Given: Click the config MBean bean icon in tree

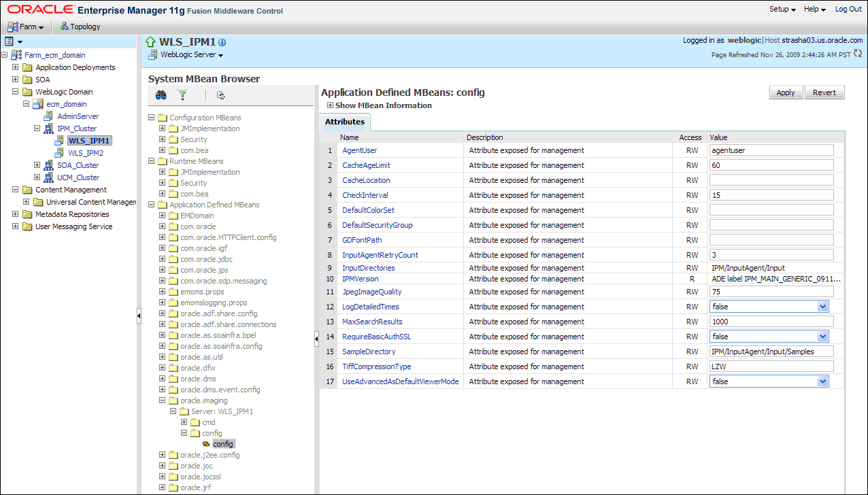Looking at the screenshot, I should (206, 444).
